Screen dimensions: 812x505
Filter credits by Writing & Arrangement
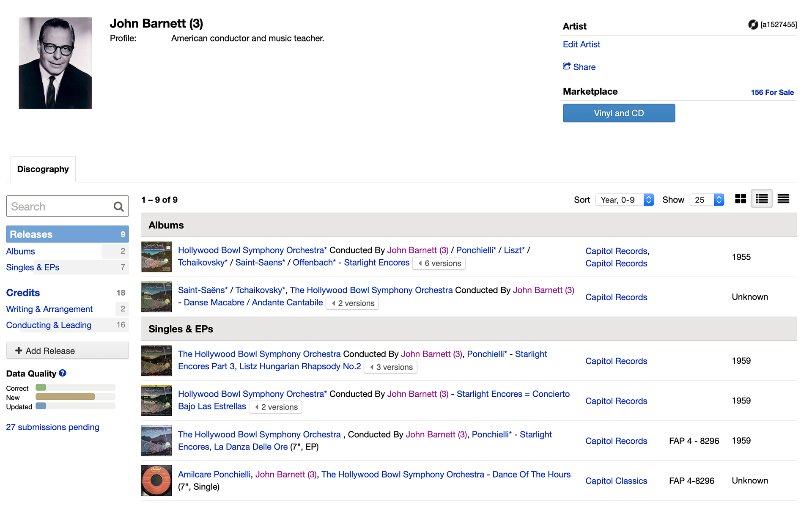(49, 309)
